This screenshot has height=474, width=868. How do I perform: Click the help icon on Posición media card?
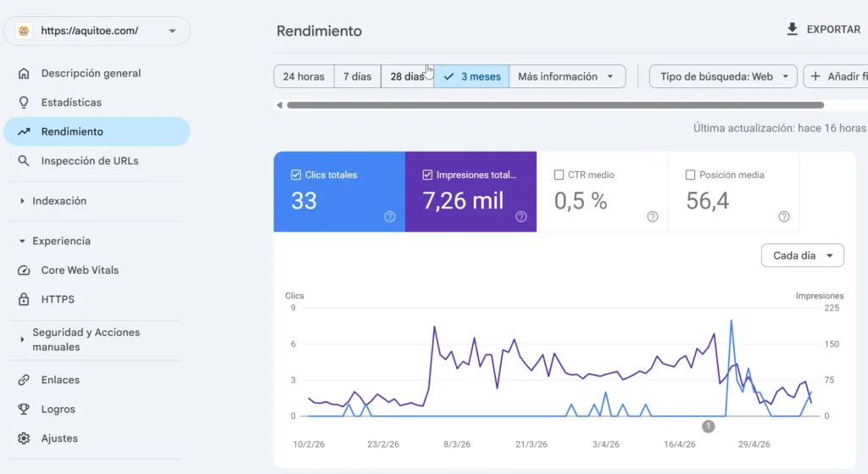[x=784, y=216]
